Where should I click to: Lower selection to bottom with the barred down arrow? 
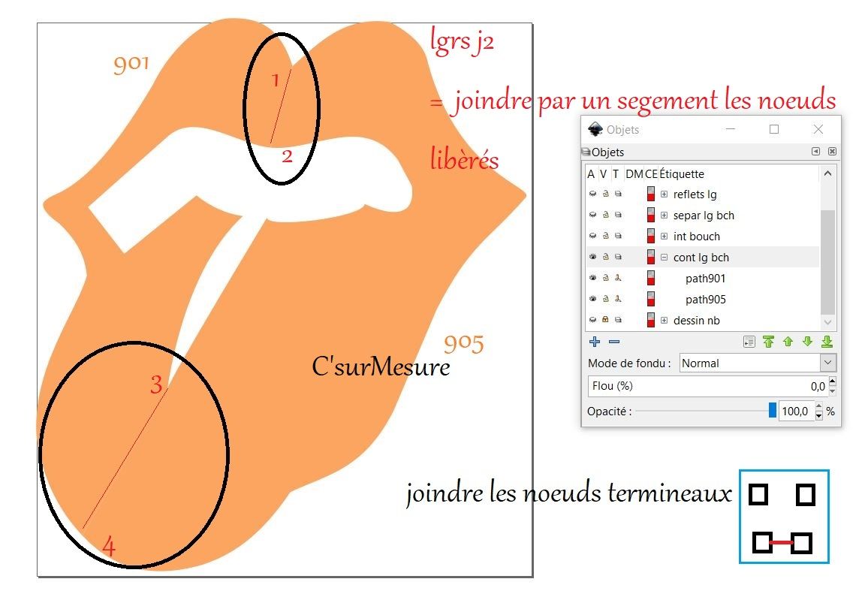click(x=827, y=342)
